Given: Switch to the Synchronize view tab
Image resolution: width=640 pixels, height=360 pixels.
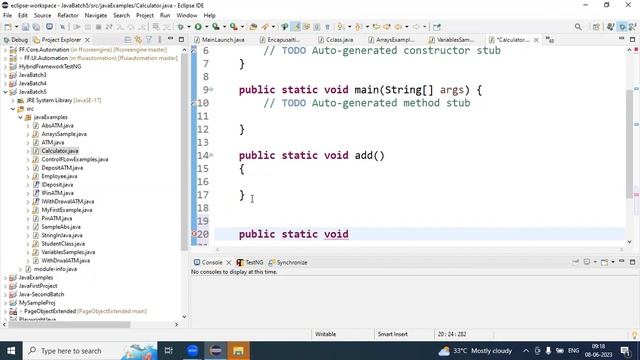Looking at the screenshot, I should (288, 262).
